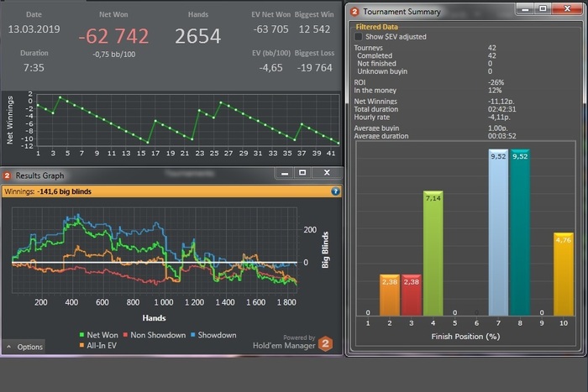
Task: Toggle the green Net Won legend swatch
Action: [81, 335]
